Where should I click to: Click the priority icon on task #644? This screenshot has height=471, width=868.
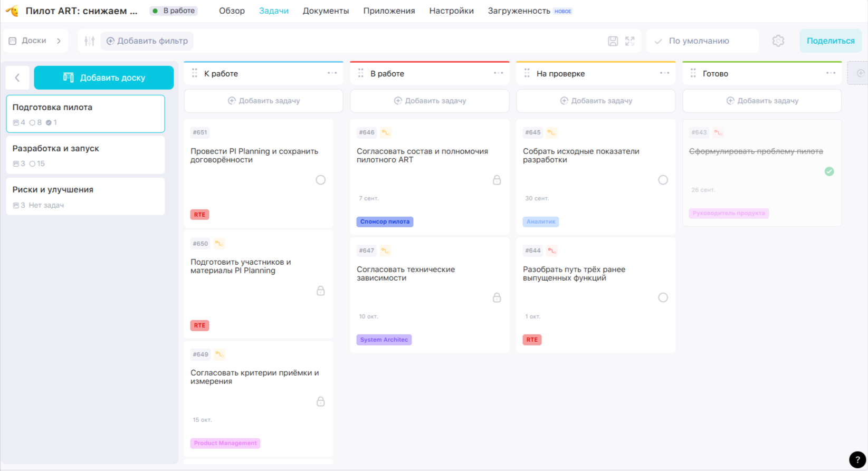click(551, 251)
